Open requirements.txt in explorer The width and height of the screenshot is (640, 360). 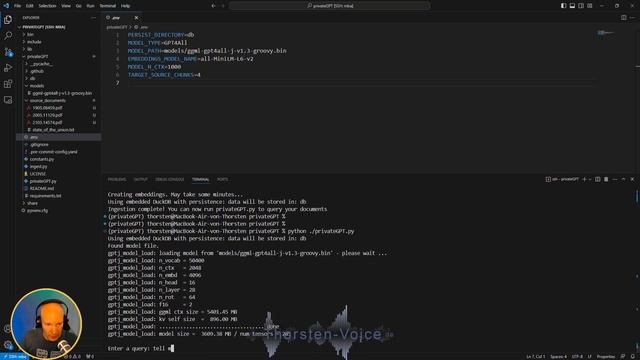(45, 196)
